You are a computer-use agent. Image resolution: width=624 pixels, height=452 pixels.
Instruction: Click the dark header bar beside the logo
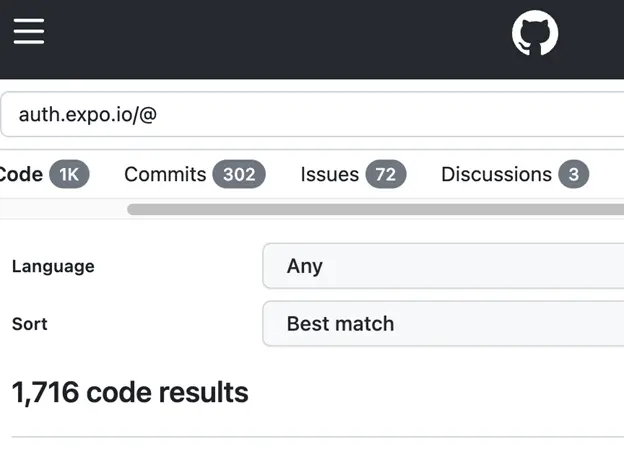tap(300, 38)
